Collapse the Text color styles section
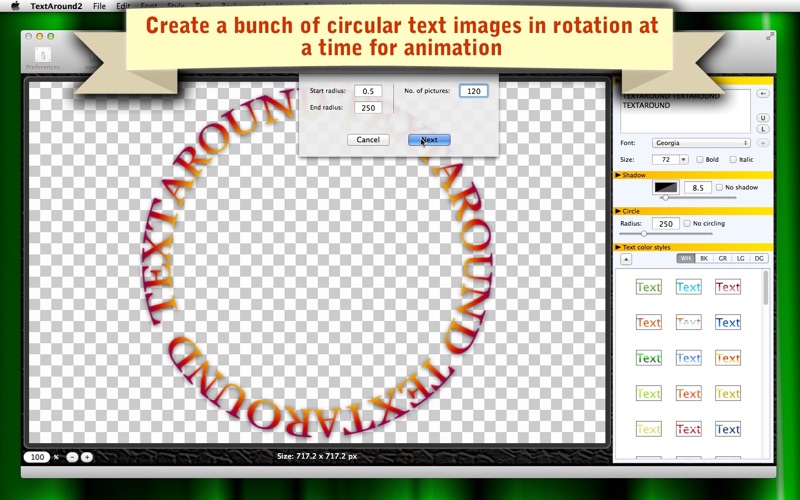 (x=618, y=247)
